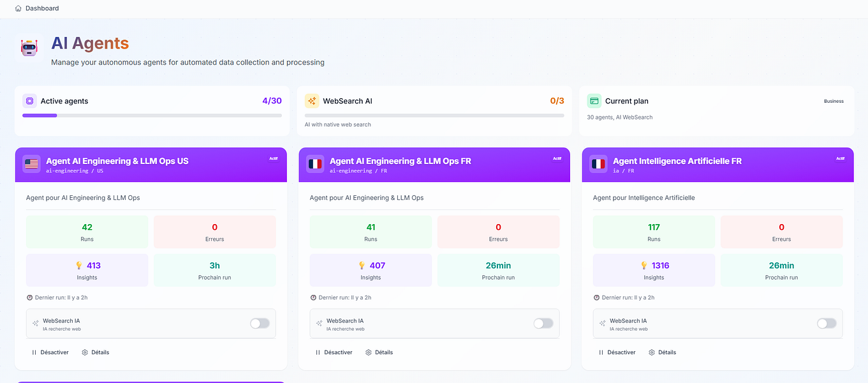Viewport: 868px width, 383px height.
Task: Click Actif badge on LLM Ops US agent
Action: 274,158
